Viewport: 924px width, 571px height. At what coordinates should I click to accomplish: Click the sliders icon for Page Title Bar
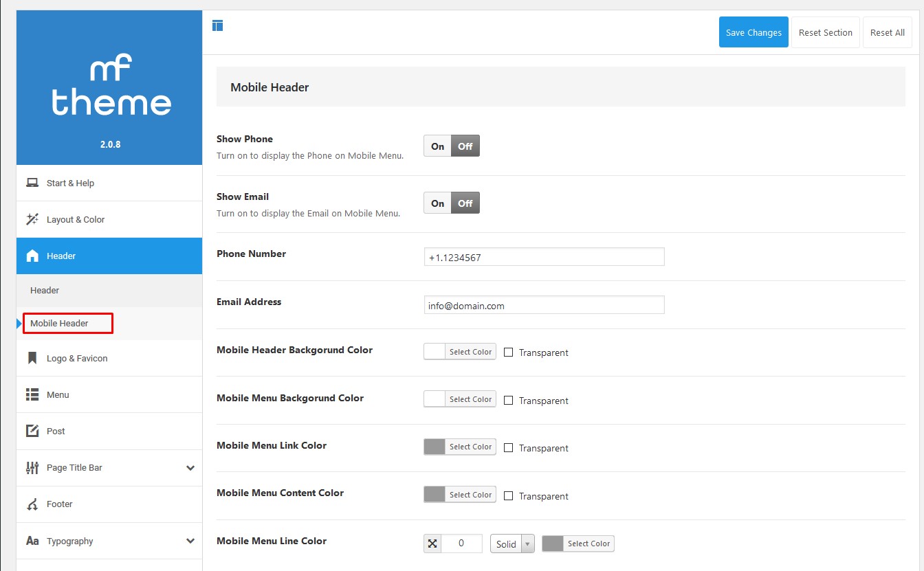coord(32,467)
